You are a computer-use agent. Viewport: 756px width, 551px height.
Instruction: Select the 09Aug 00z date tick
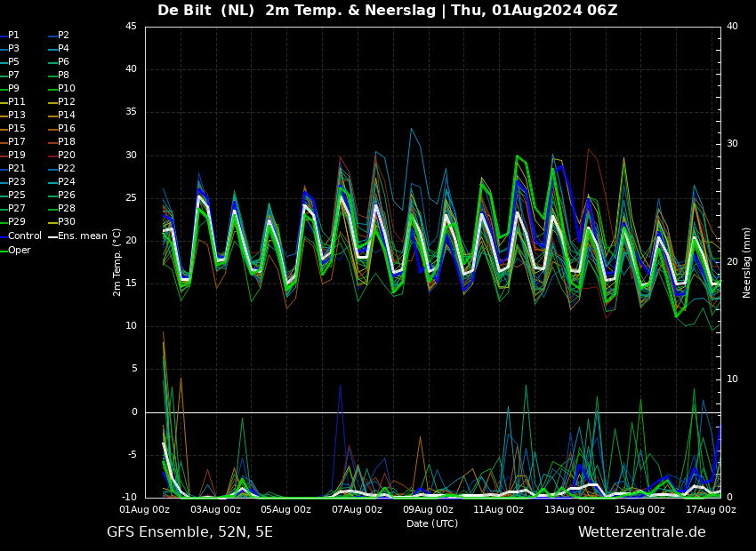(428, 510)
